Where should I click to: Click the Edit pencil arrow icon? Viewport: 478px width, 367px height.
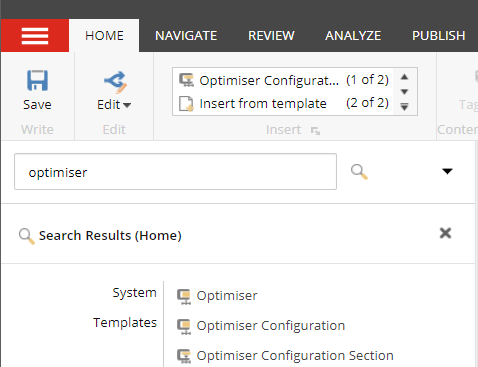[115, 82]
